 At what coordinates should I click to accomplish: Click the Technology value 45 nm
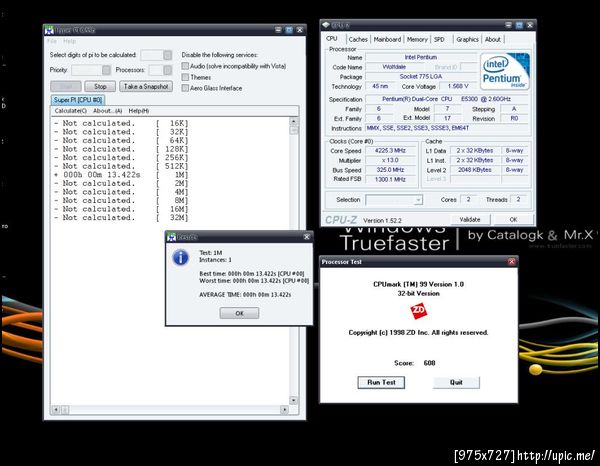380,86
